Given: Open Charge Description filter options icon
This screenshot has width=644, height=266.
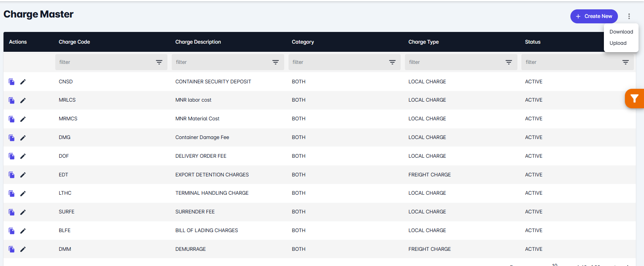Looking at the screenshot, I should (275, 62).
